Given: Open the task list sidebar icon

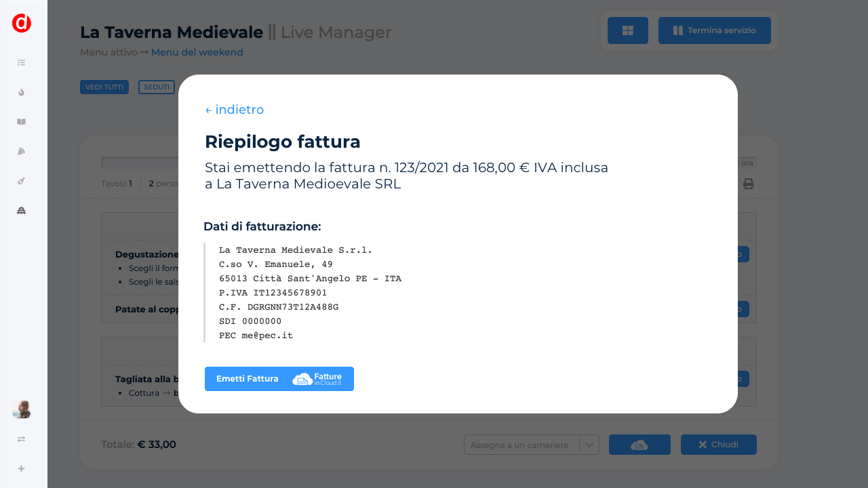Looking at the screenshot, I should [x=22, y=62].
